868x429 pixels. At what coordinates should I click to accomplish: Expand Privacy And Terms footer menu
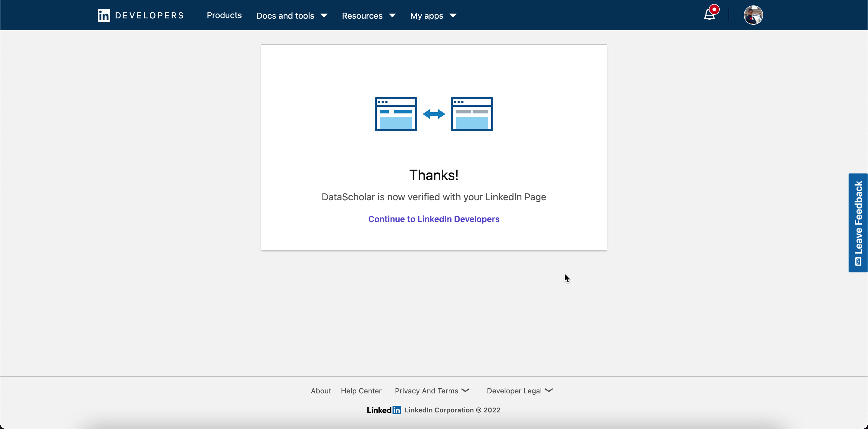coord(432,391)
